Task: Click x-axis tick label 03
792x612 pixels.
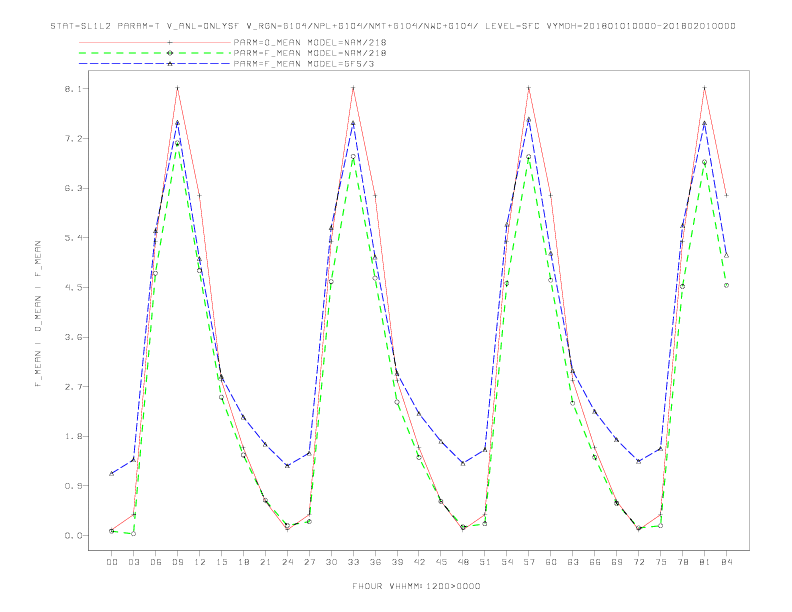Action: pyautogui.click(x=133, y=562)
